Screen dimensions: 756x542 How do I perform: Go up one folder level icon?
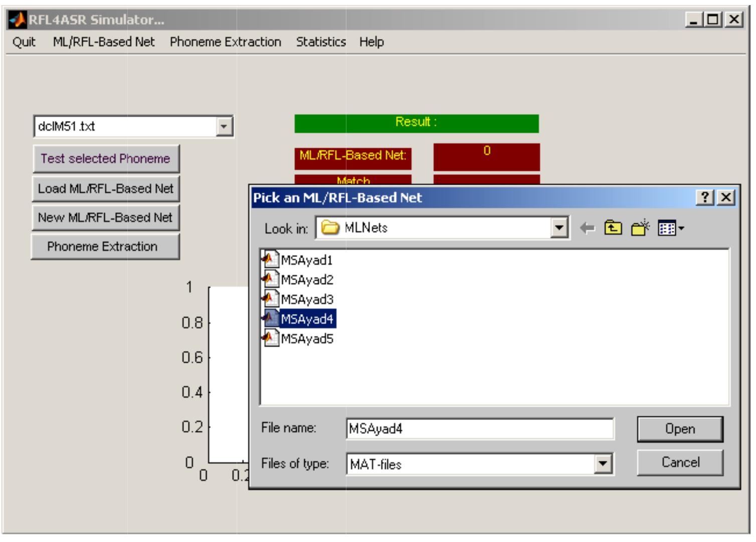coord(613,228)
